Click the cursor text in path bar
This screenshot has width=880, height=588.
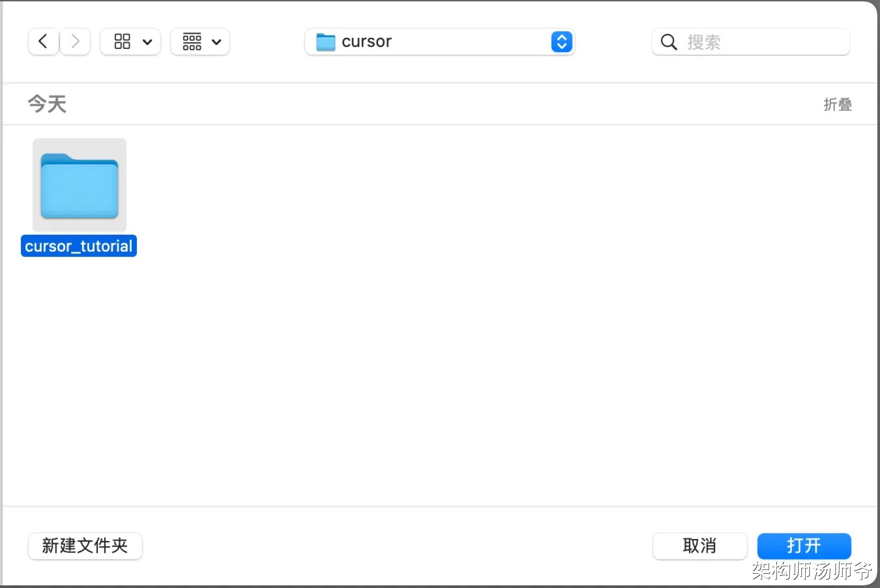(x=366, y=42)
